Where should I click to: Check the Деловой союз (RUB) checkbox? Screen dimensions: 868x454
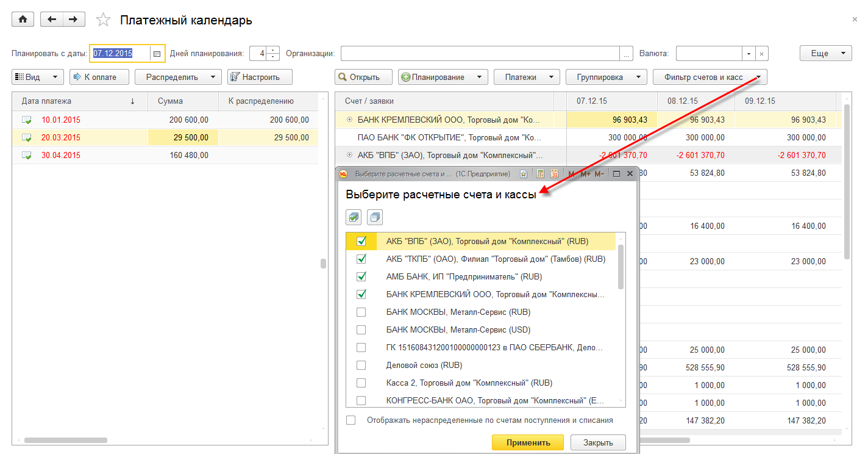coord(361,365)
